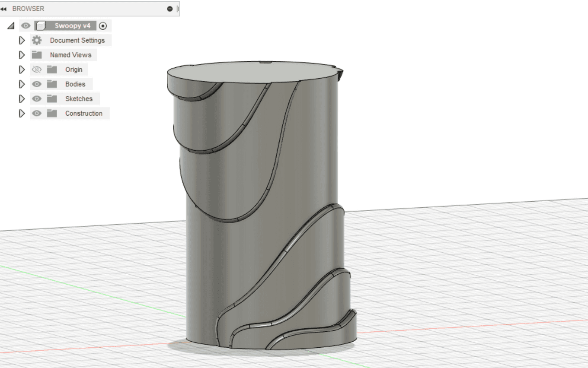The image size is (588, 368).
Task: Activate Swoopy v4 component radio button
Action: click(102, 26)
